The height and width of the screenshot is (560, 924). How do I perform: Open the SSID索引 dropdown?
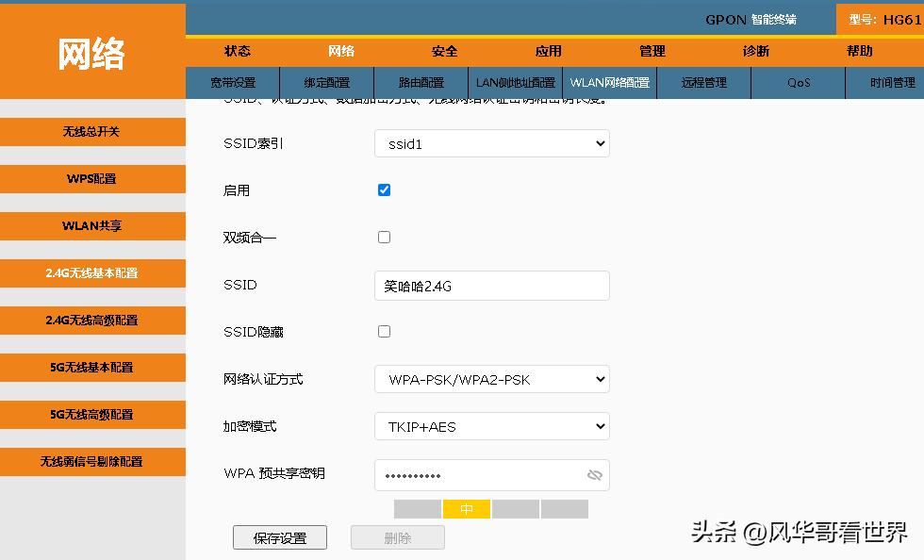coord(491,143)
